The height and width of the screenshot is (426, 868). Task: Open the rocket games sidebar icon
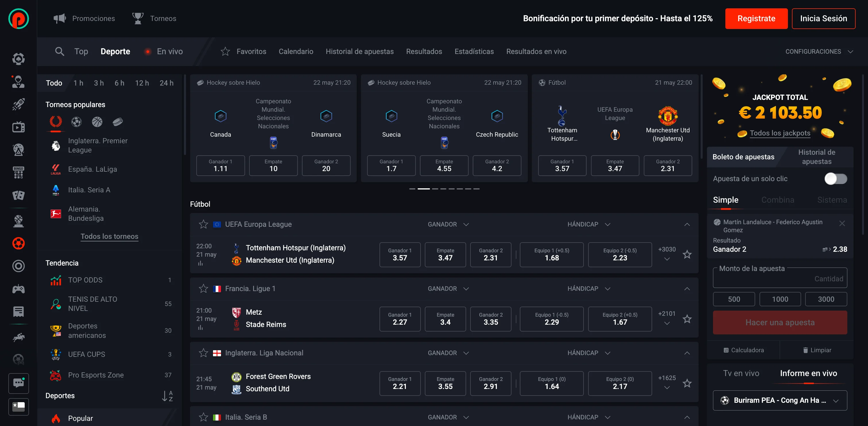click(x=19, y=104)
